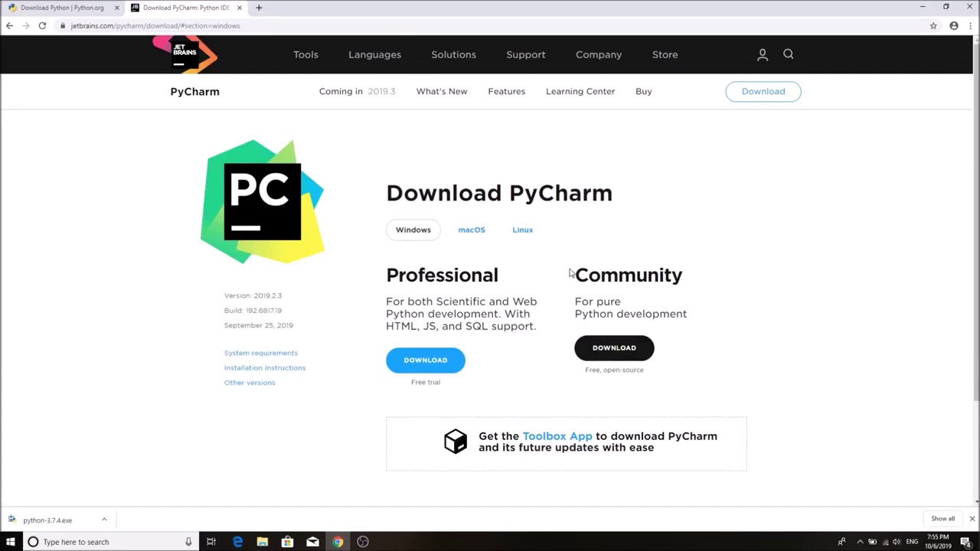The image size is (980, 551).
Task: Open Coming in 2019.3 link
Action: coord(357,91)
